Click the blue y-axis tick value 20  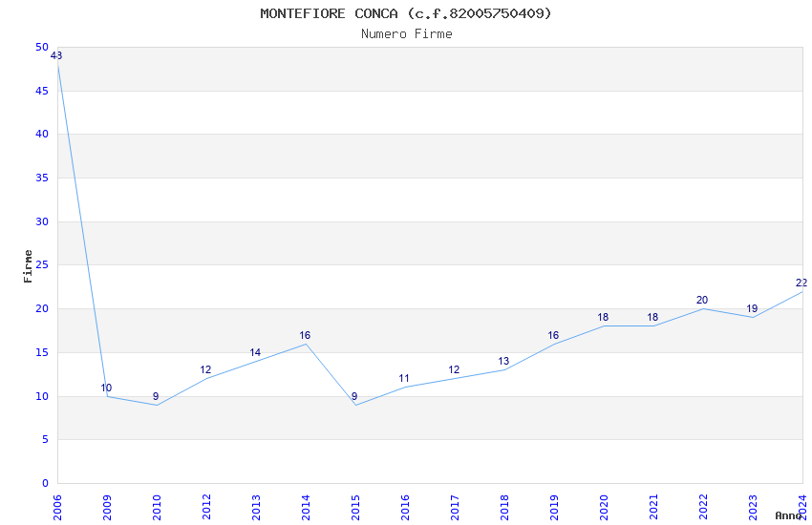[42, 308]
